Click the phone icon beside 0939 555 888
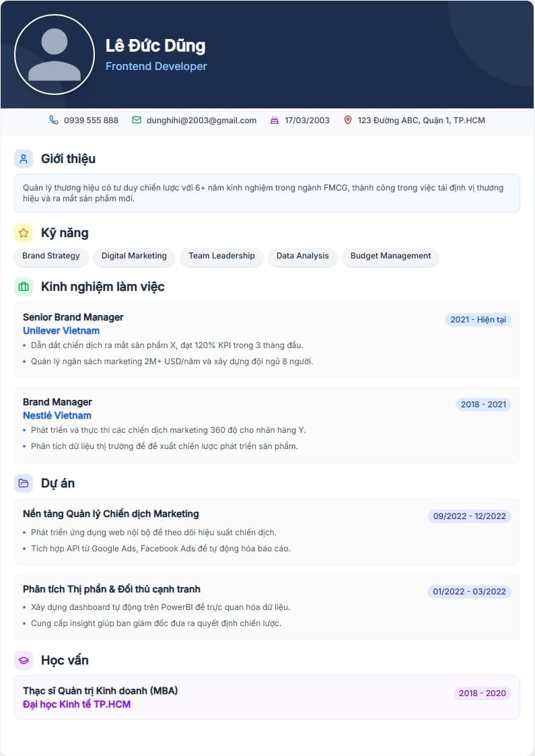The height and width of the screenshot is (756, 535). (x=54, y=121)
